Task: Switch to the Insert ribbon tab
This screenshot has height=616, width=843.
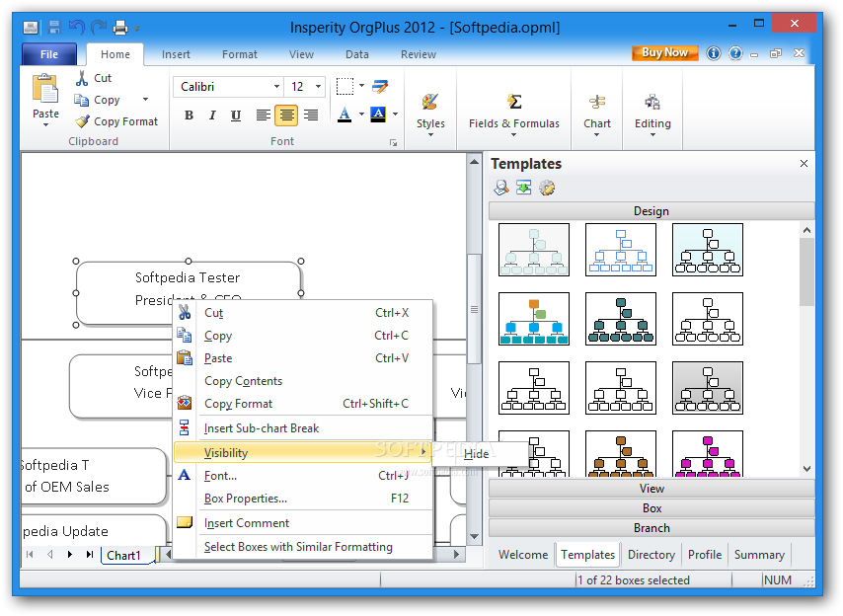Action: tap(176, 54)
